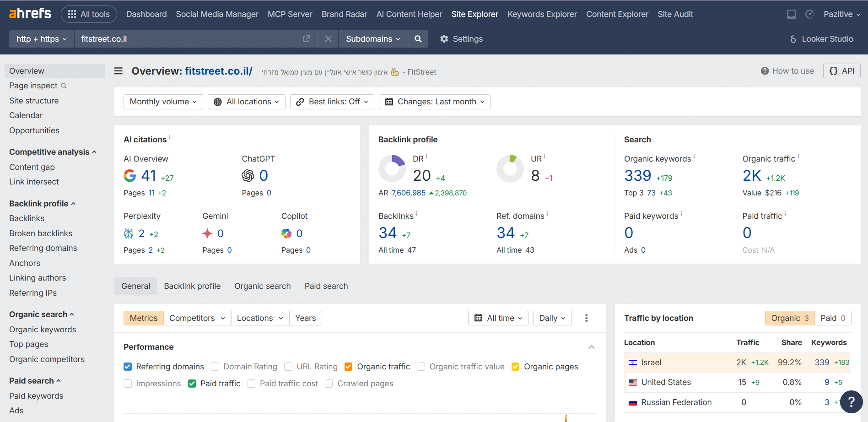Screen dimensions: 868x422
Task: Open the All tools grid menu
Action: [x=89, y=14]
